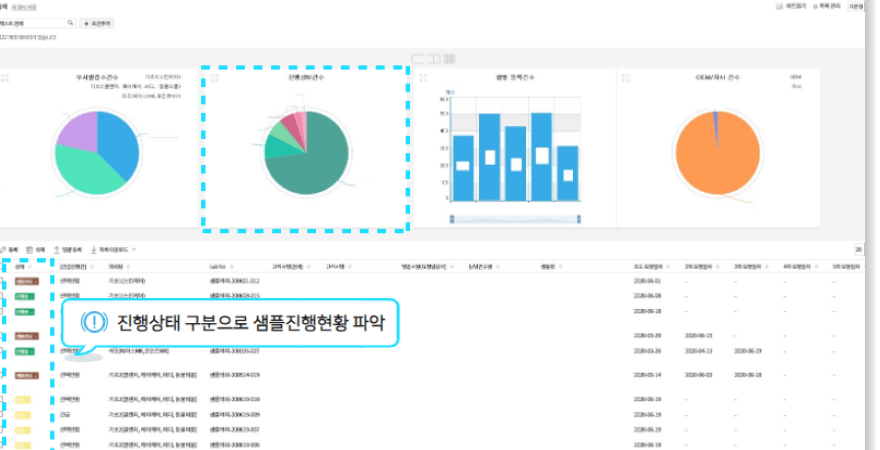
Task: Sort by the Lab No column header
Action: pos(222,267)
